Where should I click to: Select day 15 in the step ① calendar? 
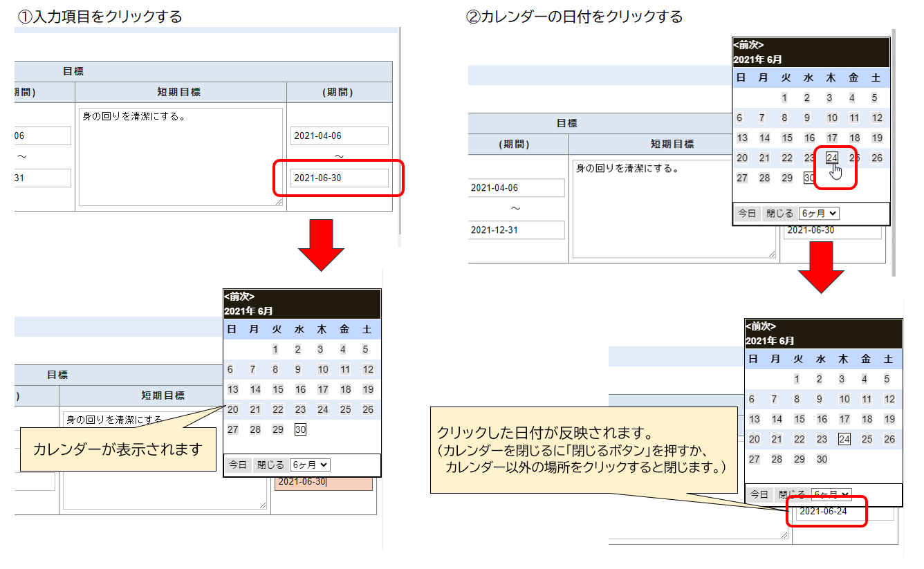278,389
